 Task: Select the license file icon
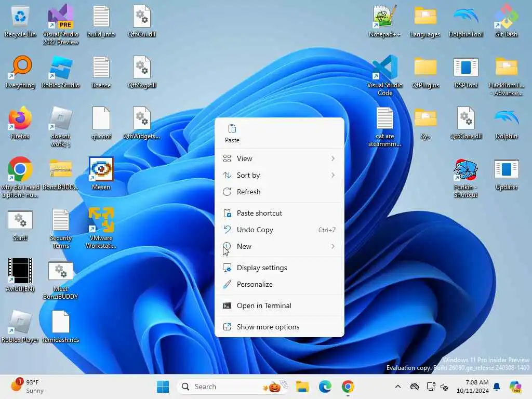[101, 72]
